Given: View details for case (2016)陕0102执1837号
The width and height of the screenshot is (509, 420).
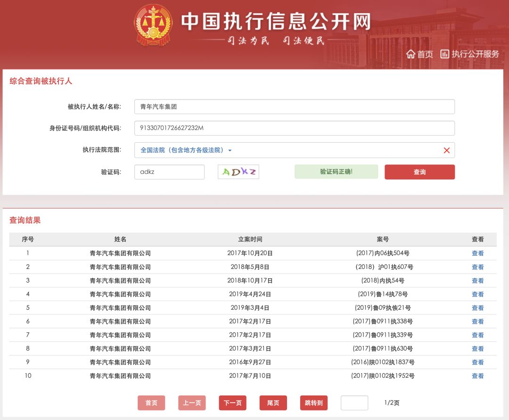Looking at the screenshot, I should (477, 362).
